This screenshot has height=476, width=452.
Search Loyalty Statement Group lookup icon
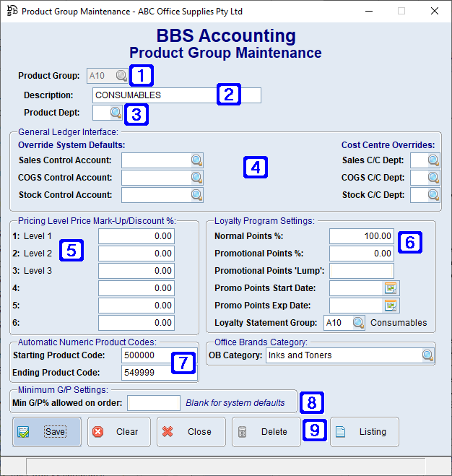coord(359,323)
